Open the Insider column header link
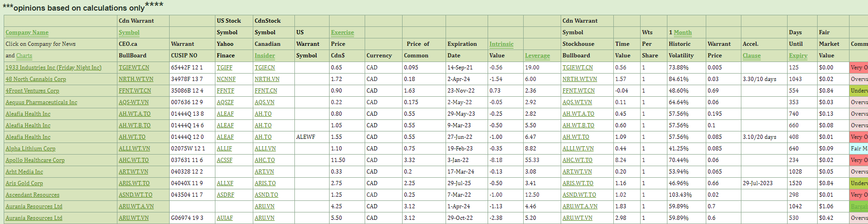Viewport: 868px width, 224px height. click(x=264, y=56)
